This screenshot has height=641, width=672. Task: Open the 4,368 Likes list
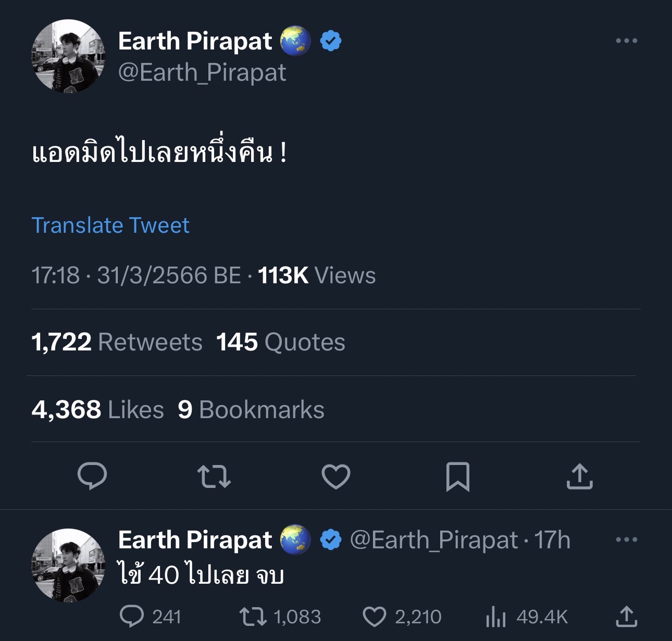97,410
